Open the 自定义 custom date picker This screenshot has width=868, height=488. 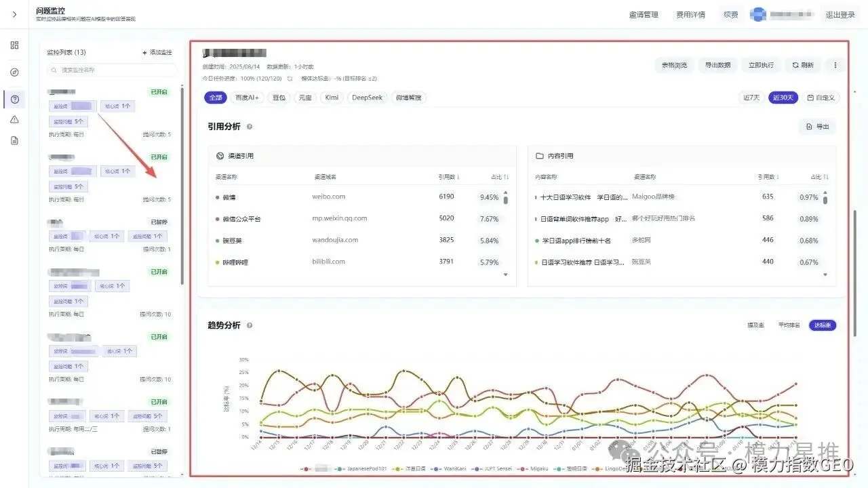point(821,98)
